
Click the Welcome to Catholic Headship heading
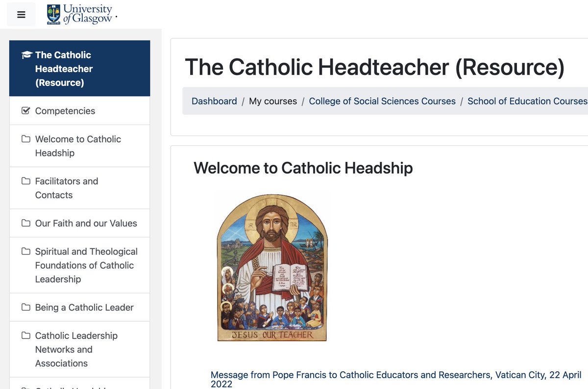coord(303,168)
